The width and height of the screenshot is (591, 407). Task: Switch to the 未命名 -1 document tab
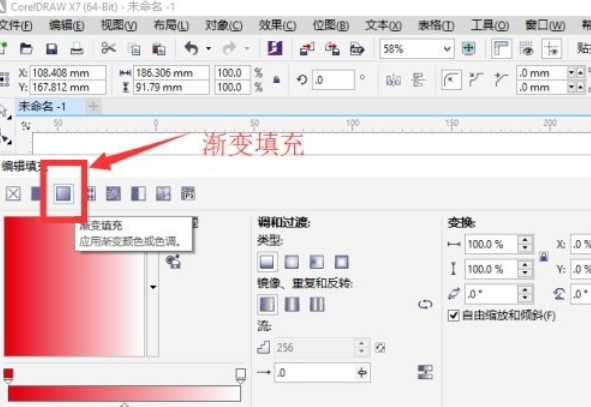tap(42, 106)
